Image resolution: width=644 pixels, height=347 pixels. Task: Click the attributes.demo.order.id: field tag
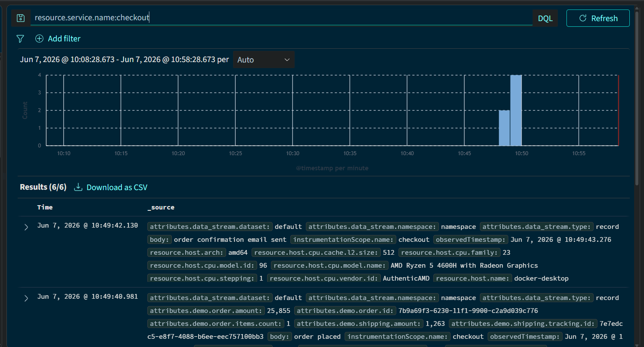tap(345, 310)
